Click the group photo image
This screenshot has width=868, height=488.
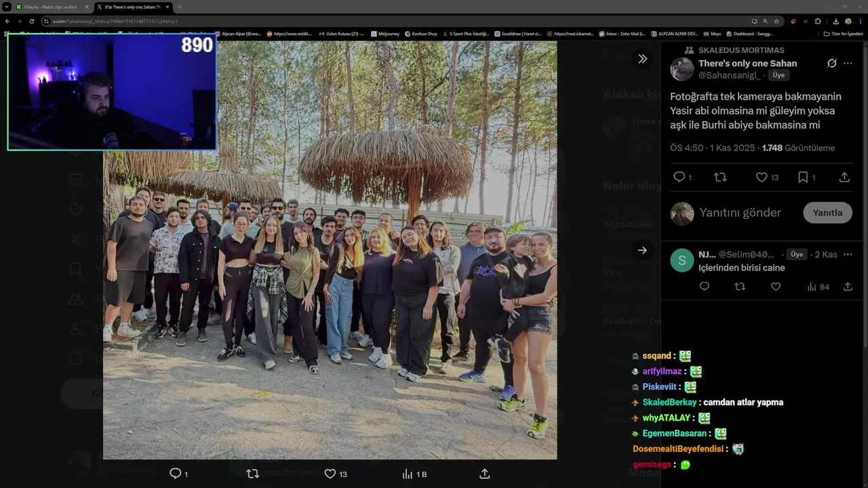pos(330,250)
